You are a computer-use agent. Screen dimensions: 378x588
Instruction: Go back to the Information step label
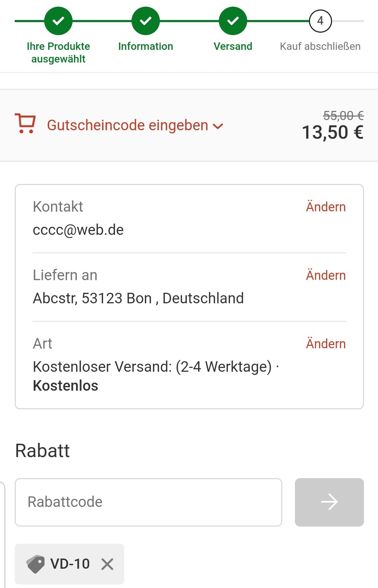pos(146,46)
